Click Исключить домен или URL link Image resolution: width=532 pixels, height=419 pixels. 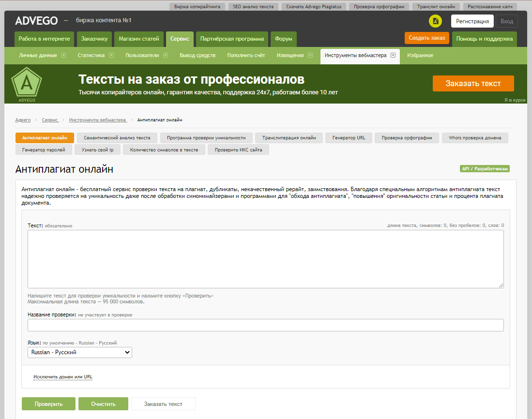click(63, 376)
